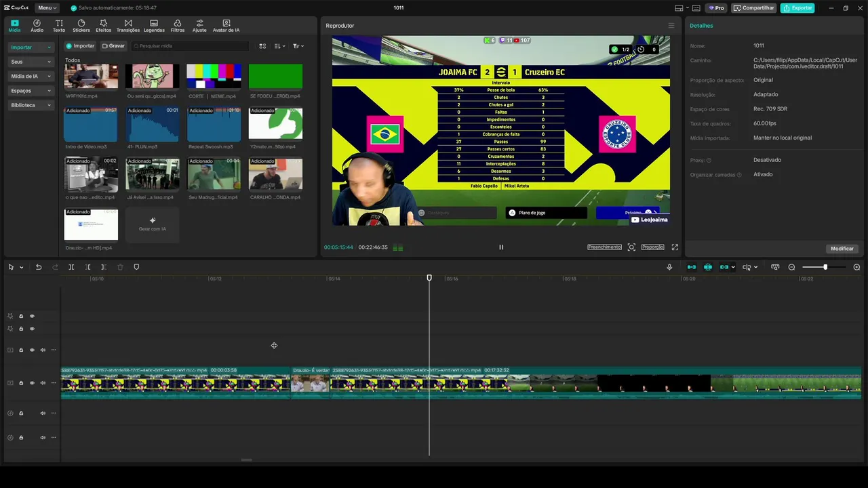Expand the Espaços sidebar section
The image size is (868, 488).
pos(31,91)
